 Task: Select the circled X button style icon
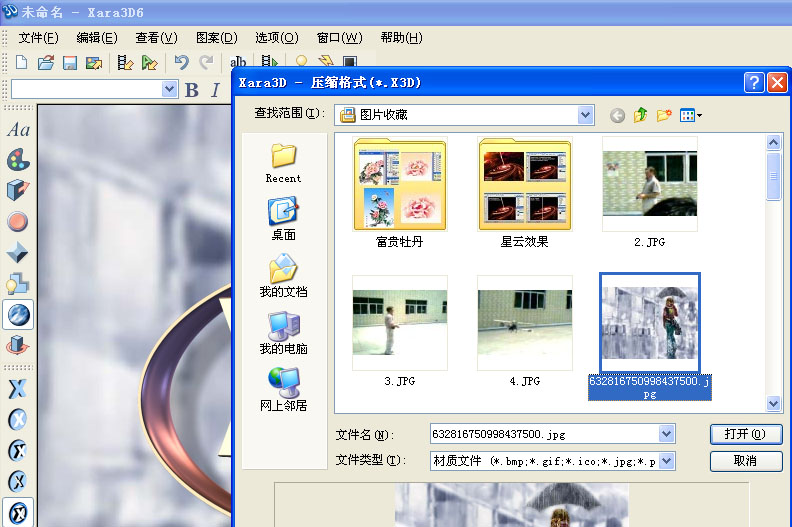click(x=18, y=419)
